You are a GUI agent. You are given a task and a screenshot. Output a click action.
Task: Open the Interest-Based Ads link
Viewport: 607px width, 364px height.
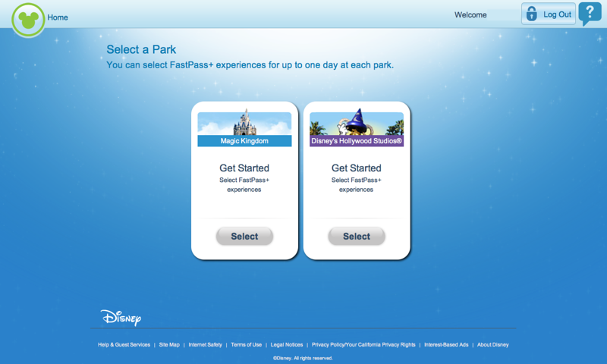446,345
